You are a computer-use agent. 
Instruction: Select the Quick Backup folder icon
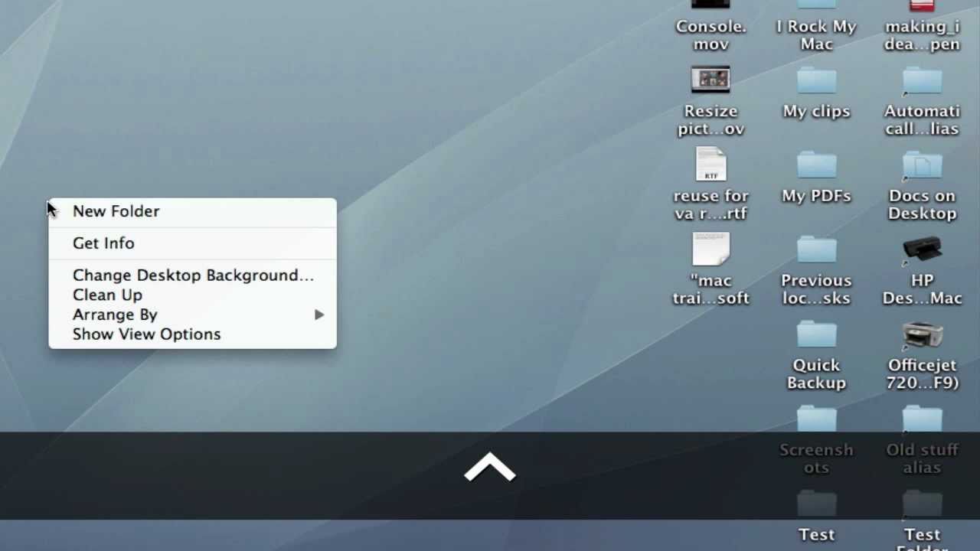point(816,335)
